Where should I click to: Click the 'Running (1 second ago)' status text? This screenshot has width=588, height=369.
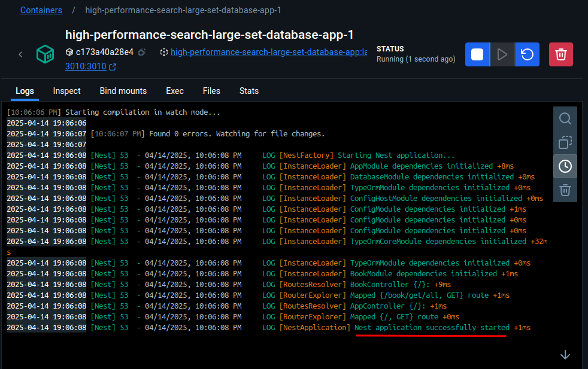pos(416,59)
